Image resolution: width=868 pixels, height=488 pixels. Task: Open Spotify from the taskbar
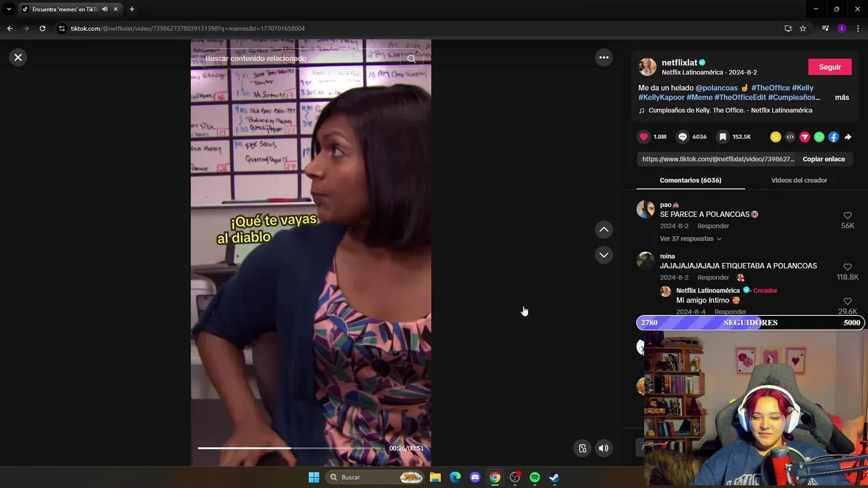click(534, 477)
